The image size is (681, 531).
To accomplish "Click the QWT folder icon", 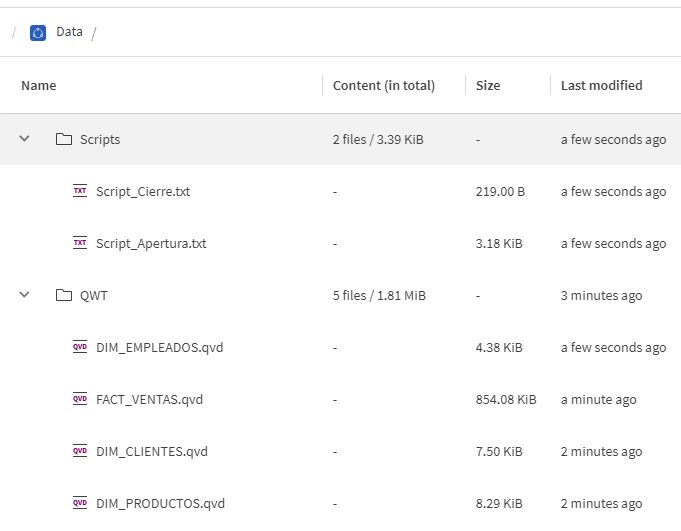I will coord(64,295).
